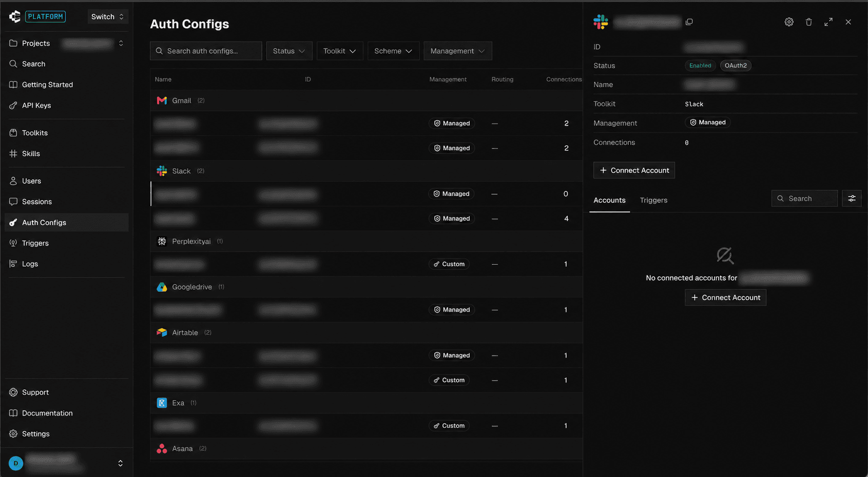Open the Switch workspace selector
Screen dimensions: 868x477
[x=107, y=16]
